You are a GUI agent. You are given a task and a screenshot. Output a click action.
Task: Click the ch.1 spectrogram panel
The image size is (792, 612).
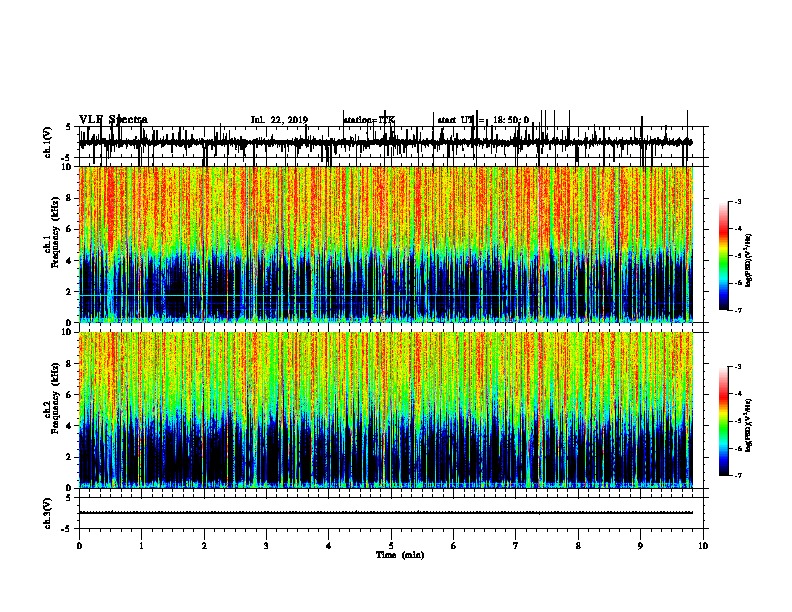tap(386, 244)
